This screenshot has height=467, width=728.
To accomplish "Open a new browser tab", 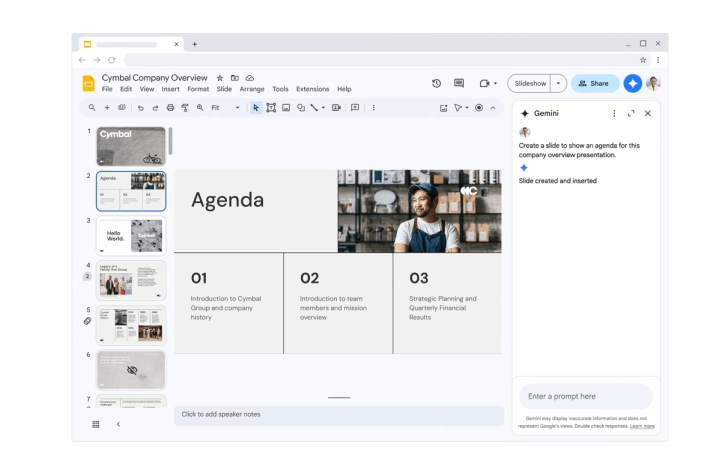I will [x=195, y=44].
